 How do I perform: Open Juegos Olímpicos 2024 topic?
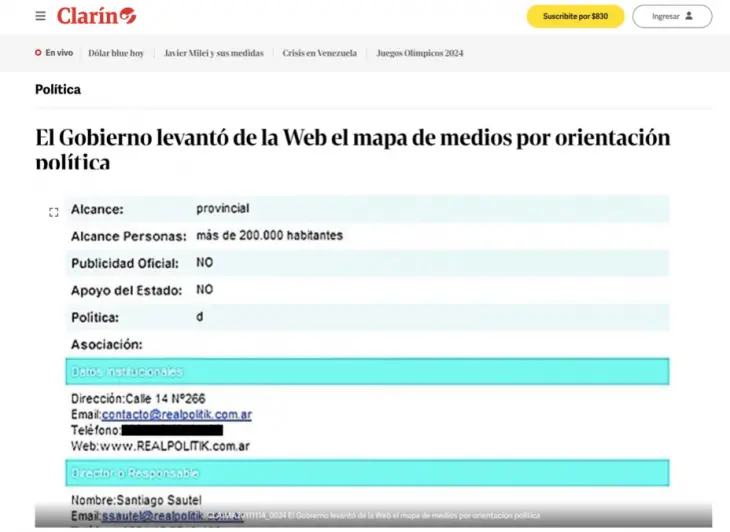pyautogui.click(x=420, y=53)
